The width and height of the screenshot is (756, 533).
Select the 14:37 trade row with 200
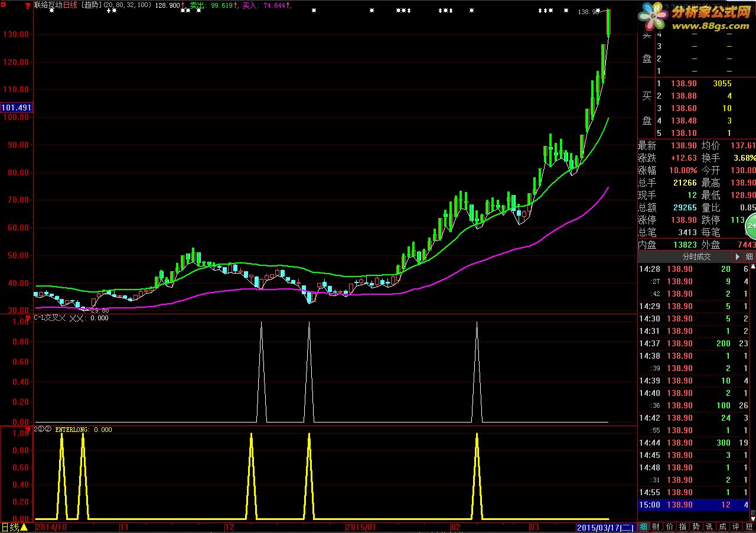pyautogui.click(x=694, y=343)
